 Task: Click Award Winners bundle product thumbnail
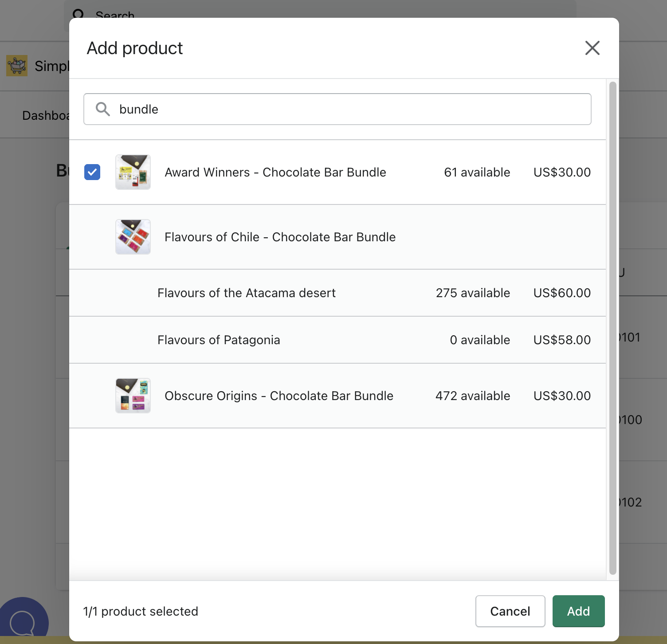pyautogui.click(x=133, y=172)
